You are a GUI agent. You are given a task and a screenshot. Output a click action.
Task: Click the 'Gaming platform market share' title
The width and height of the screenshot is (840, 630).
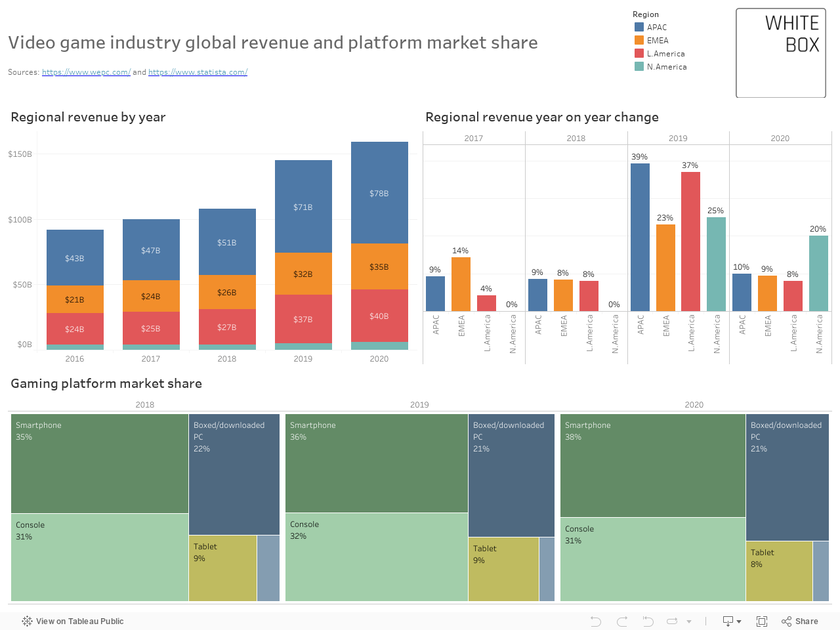click(x=106, y=383)
